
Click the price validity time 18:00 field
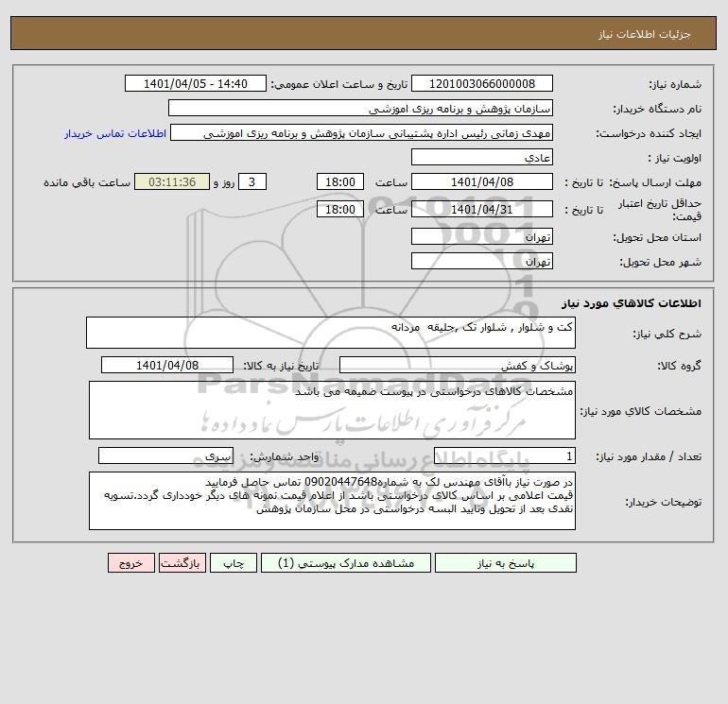339,209
